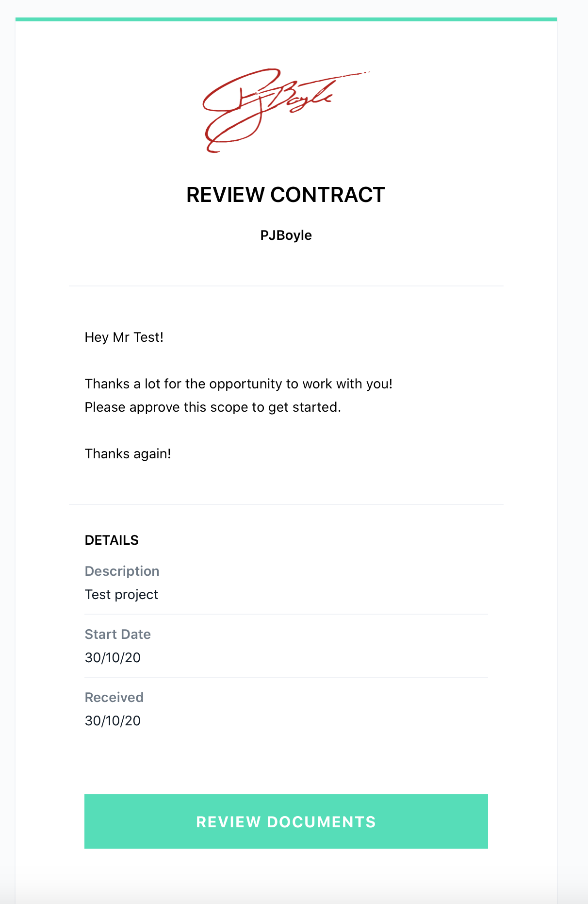Click the Thanks again! line
The image size is (588, 904).
point(128,454)
